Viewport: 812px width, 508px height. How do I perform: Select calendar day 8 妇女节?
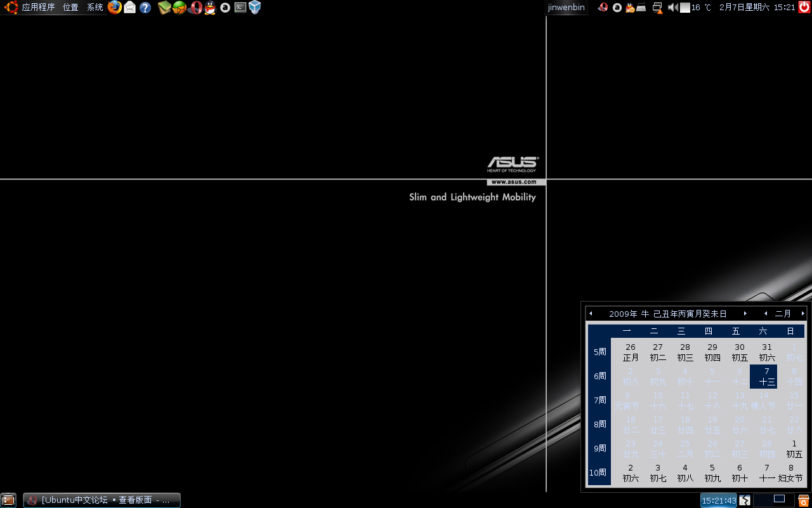[x=790, y=473]
